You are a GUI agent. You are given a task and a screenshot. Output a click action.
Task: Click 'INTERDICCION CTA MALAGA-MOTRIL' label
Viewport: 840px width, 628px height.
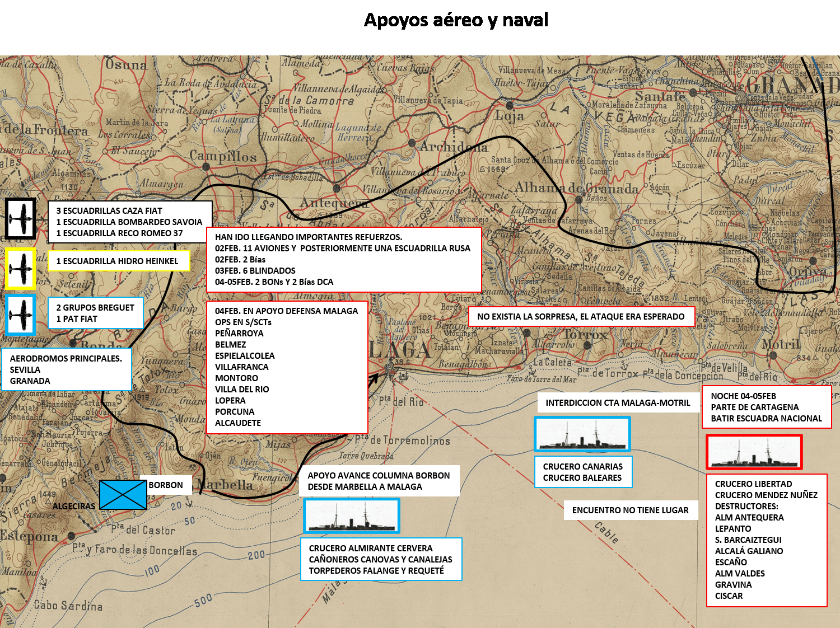(x=618, y=403)
